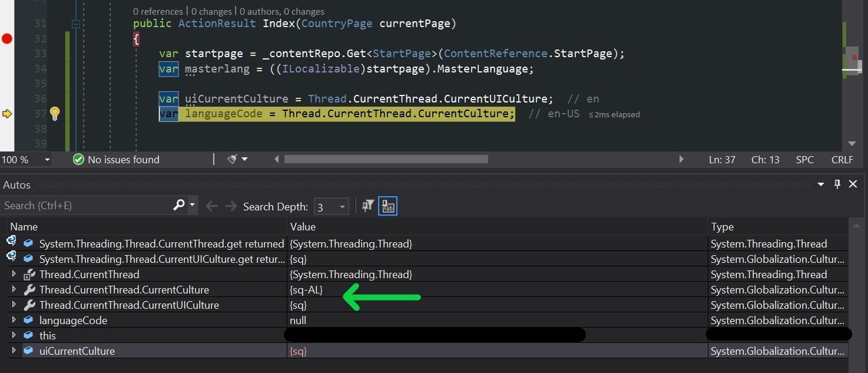This screenshot has height=373, width=868.
Task: Expand the languageCode variable row
Action: pyautogui.click(x=14, y=321)
